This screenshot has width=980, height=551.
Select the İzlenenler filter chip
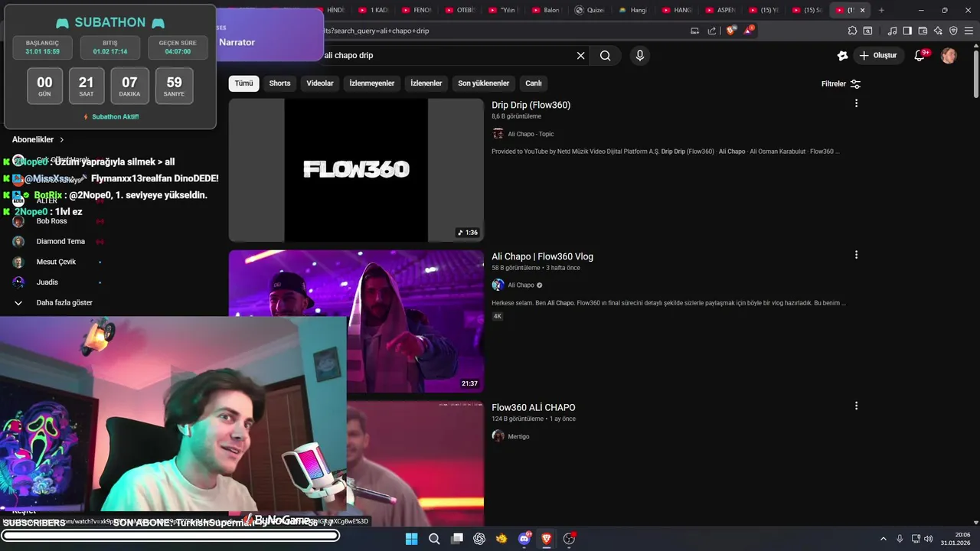tap(426, 83)
